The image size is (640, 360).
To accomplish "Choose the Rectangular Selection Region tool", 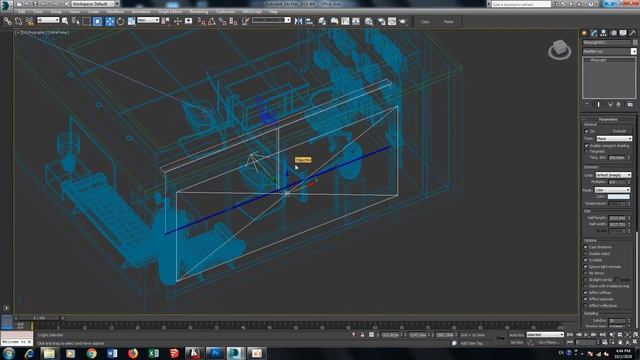I will pyautogui.click(x=87, y=21).
